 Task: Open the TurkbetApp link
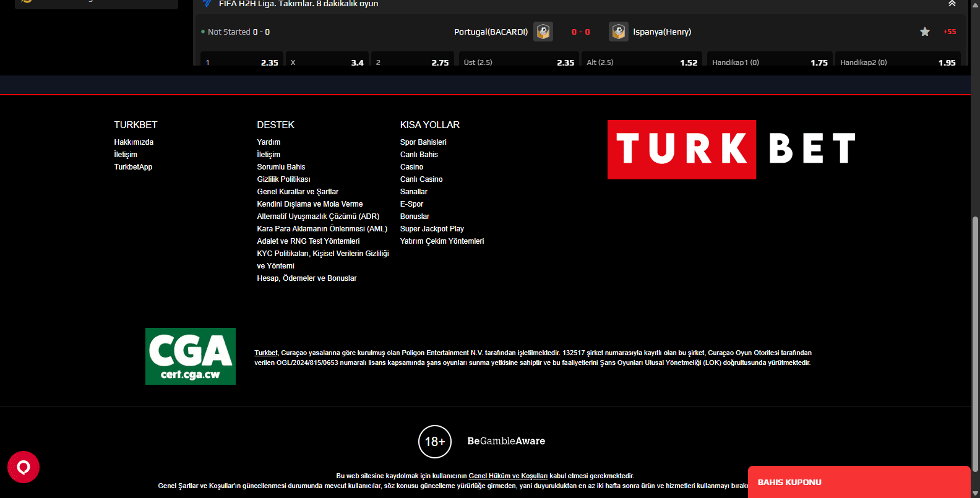(x=133, y=167)
